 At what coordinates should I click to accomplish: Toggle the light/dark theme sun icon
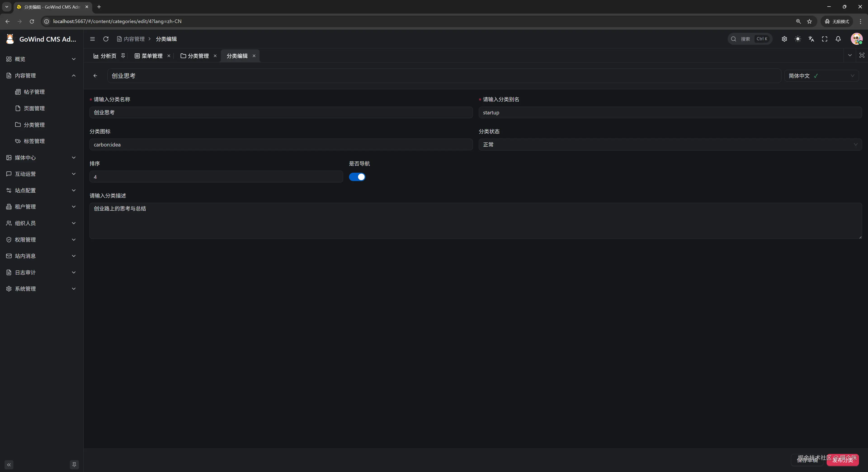[797, 39]
